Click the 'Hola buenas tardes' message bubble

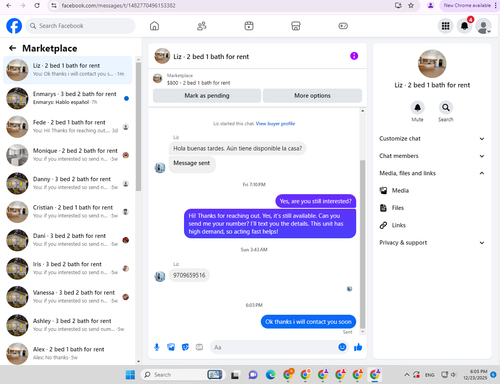point(237,148)
